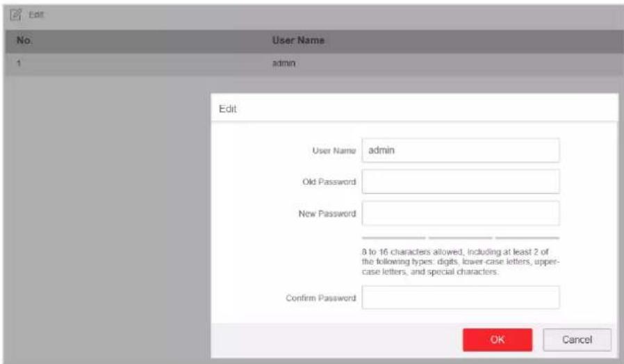Click the Old Password label
Image resolution: width=624 pixels, height=364 pixels.
[329, 182]
